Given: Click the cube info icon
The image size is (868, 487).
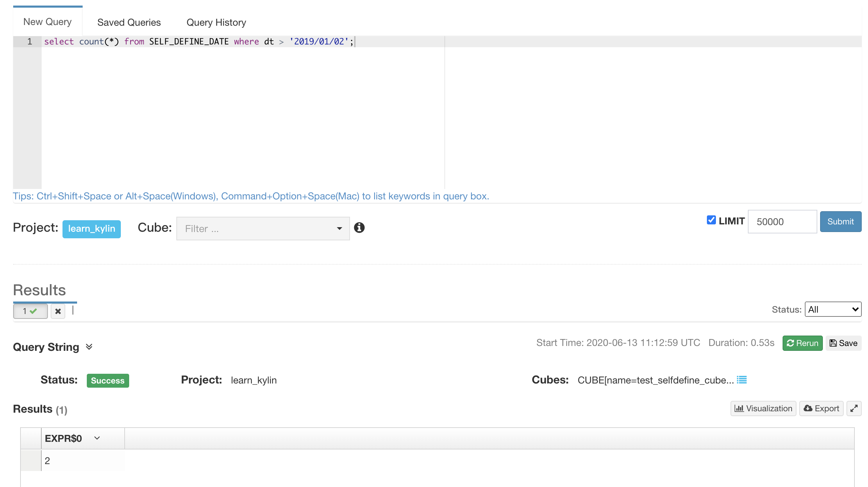Looking at the screenshot, I should 359,228.
